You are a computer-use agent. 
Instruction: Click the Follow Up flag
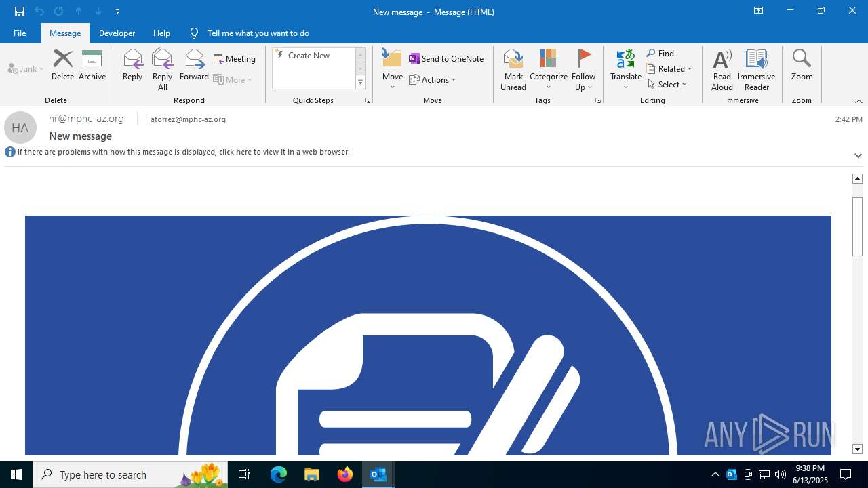(x=583, y=69)
